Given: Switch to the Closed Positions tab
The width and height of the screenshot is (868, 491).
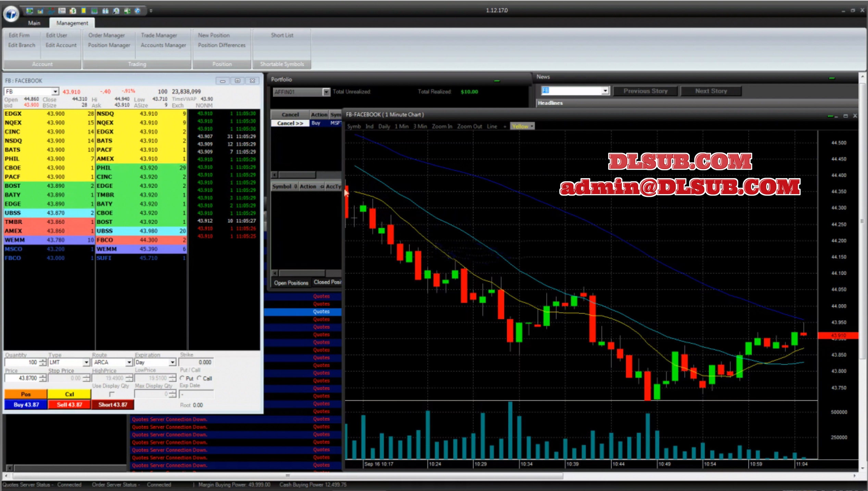Looking at the screenshot, I should pos(327,282).
